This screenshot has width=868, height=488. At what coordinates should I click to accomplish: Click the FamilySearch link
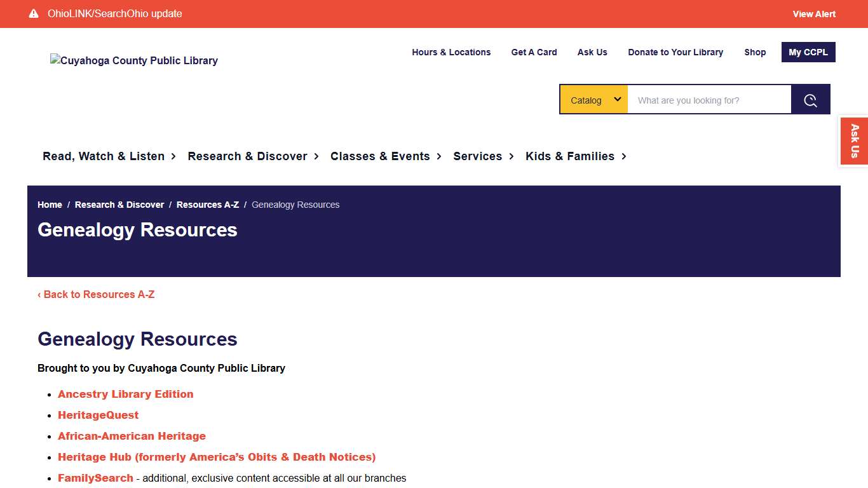click(95, 478)
